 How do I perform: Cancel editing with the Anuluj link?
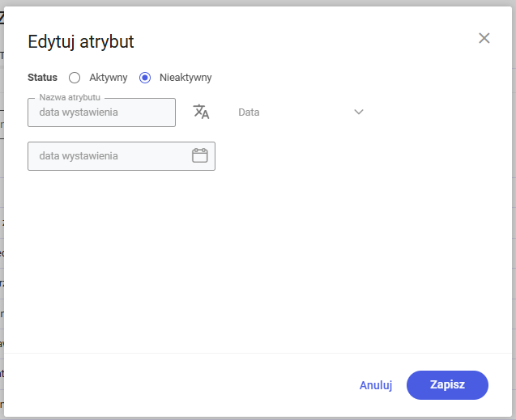[376, 385]
